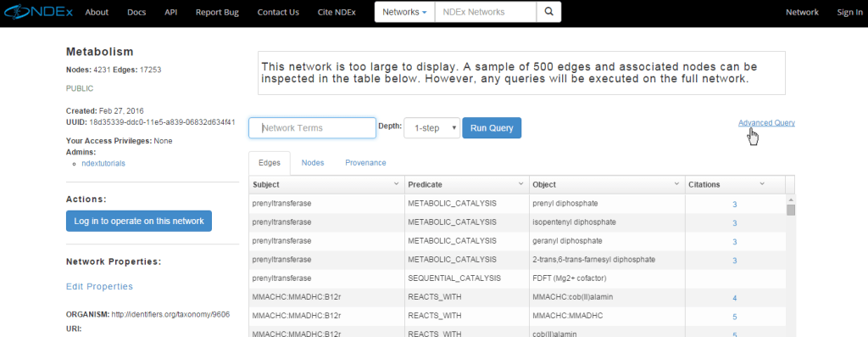Click the NDEx Networks search box
Image resolution: width=868 pixels, height=337 pixels.
click(486, 12)
